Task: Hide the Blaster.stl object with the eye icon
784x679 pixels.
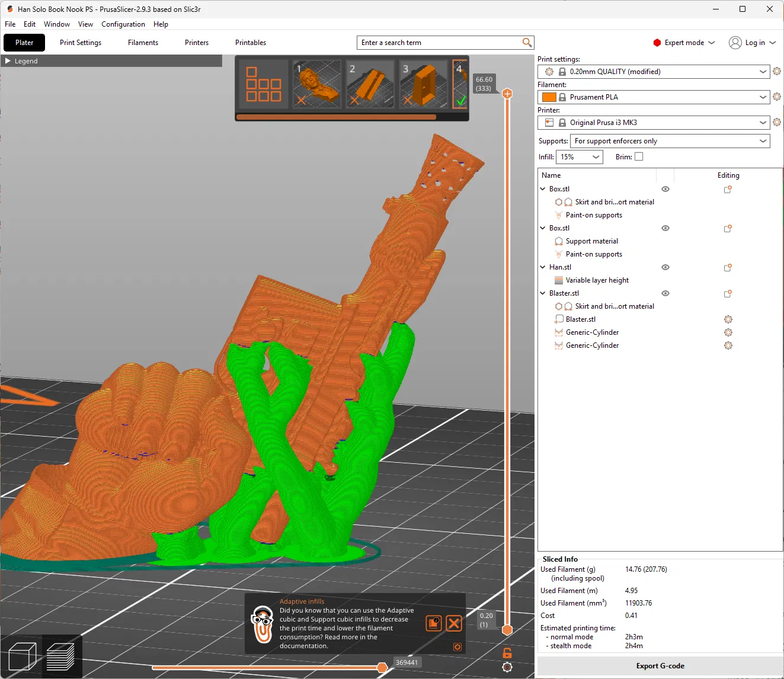Action: 665,293
